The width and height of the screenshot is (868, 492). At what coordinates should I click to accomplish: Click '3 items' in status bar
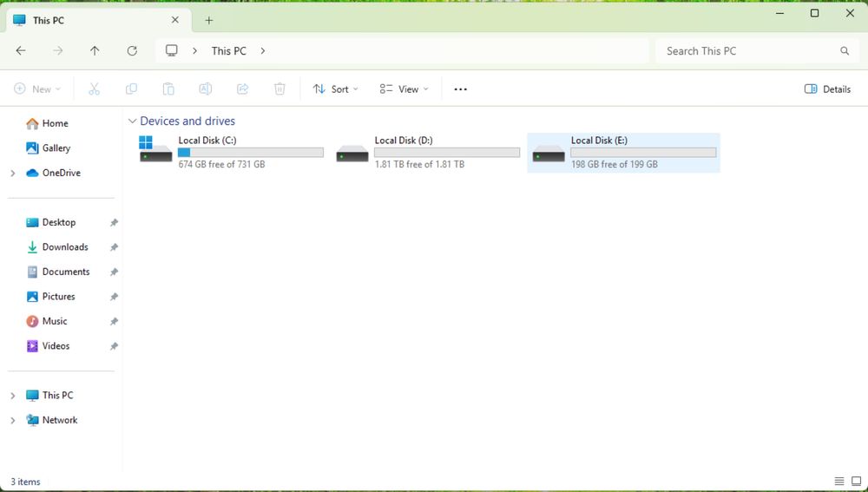point(25,482)
